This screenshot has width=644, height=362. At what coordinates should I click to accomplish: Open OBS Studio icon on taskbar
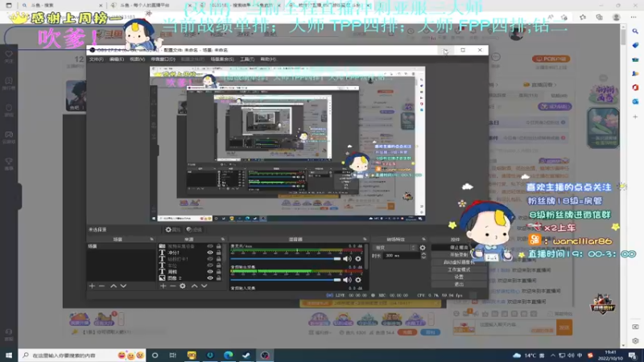[x=265, y=356]
